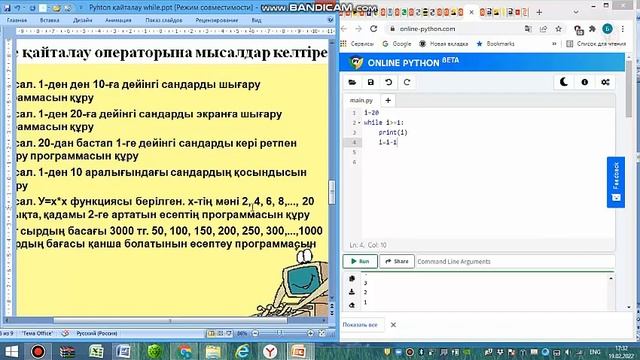Open the Главная ribbon tab in PowerPoint
640x360 pixels.
coord(17,20)
